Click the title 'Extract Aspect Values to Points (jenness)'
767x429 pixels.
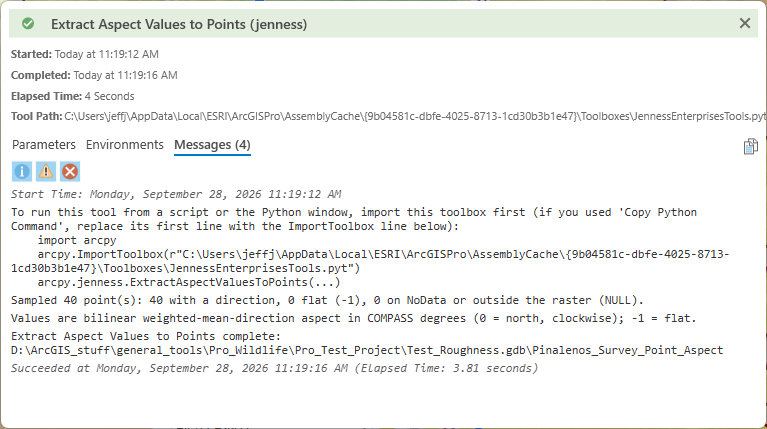point(179,24)
